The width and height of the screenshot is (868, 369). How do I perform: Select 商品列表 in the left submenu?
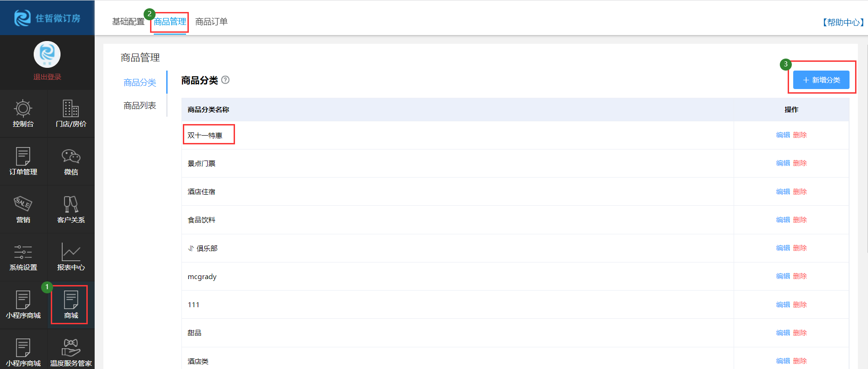click(x=139, y=106)
